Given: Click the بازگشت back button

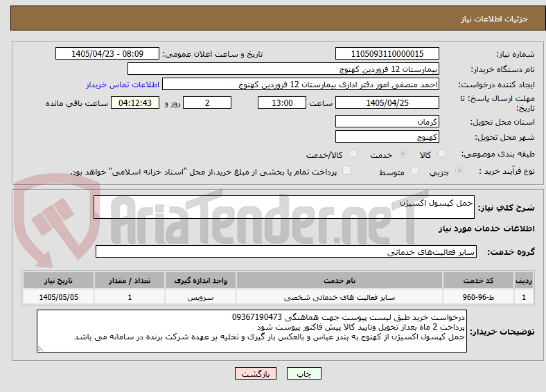Looking at the screenshot, I should (256, 373).
